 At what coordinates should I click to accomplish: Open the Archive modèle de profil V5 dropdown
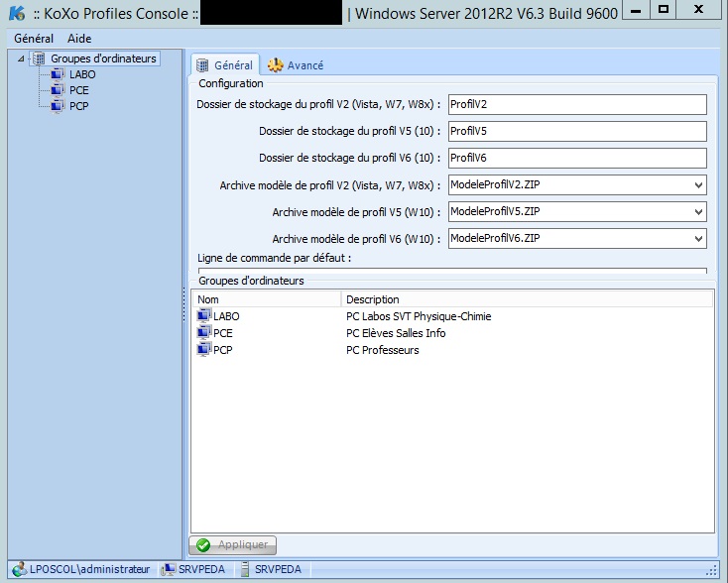pyautogui.click(x=698, y=212)
